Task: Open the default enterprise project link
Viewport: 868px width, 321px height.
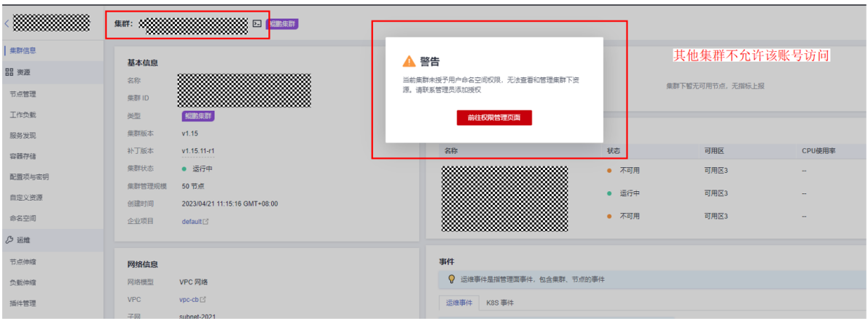Action: click(192, 222)
